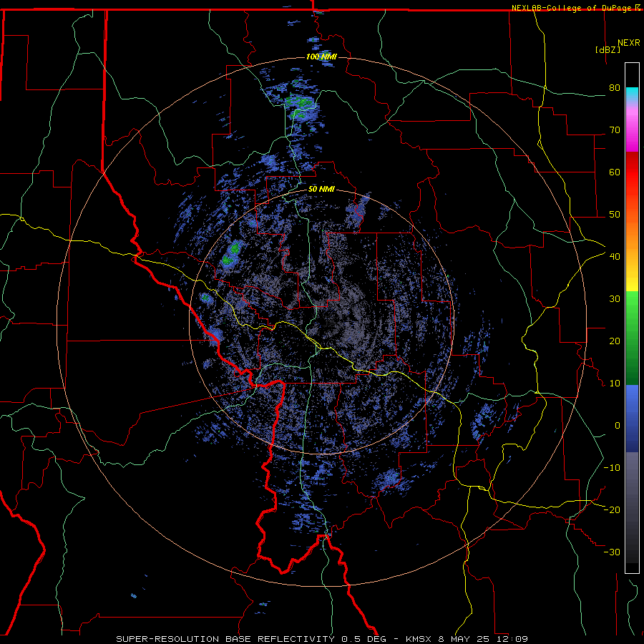Click the 30 value on dBZ scale
This screenshot has height=644, width=644.
(615, 299)
